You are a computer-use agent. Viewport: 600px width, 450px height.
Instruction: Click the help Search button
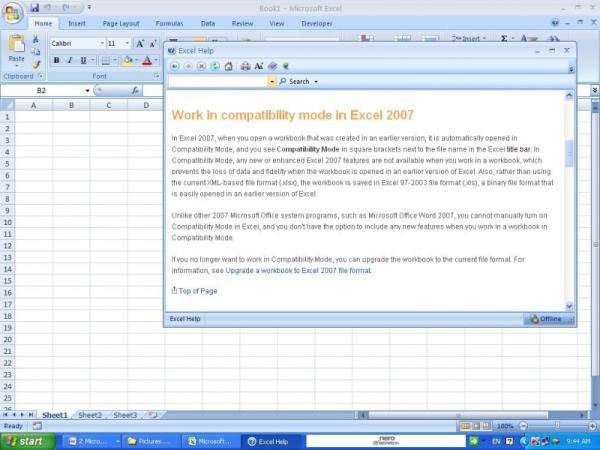pyautogui.click(x=295, y=82)
